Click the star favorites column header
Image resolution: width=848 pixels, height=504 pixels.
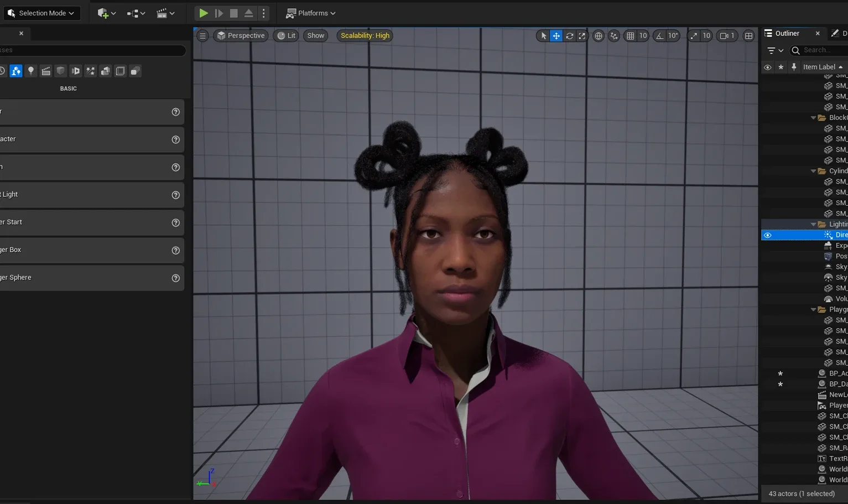click(781, 67)
